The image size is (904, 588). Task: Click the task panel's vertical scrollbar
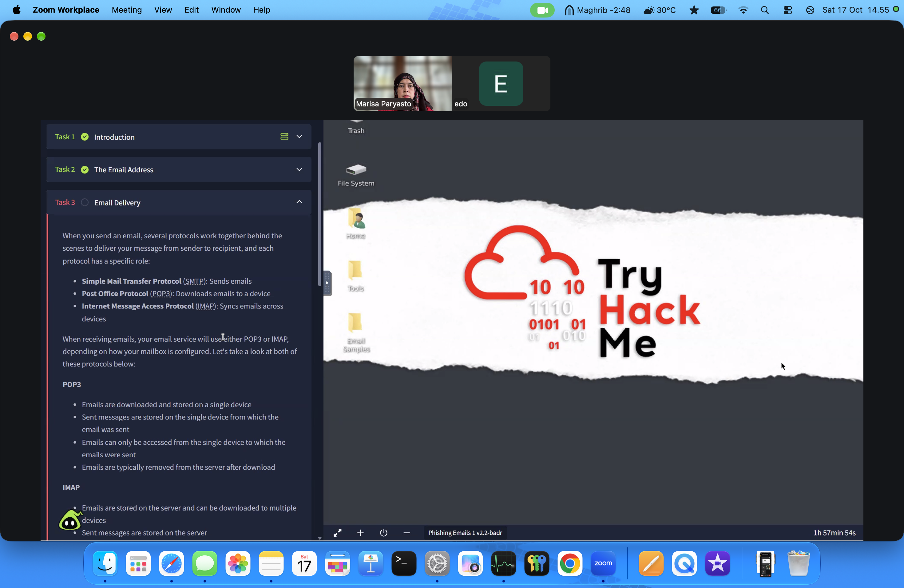[x=319, y=214]
